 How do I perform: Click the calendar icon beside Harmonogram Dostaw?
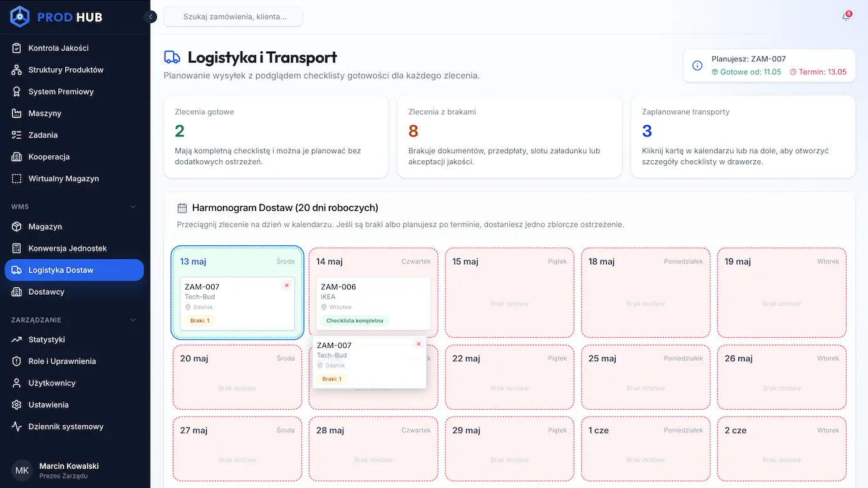(182, 208)
